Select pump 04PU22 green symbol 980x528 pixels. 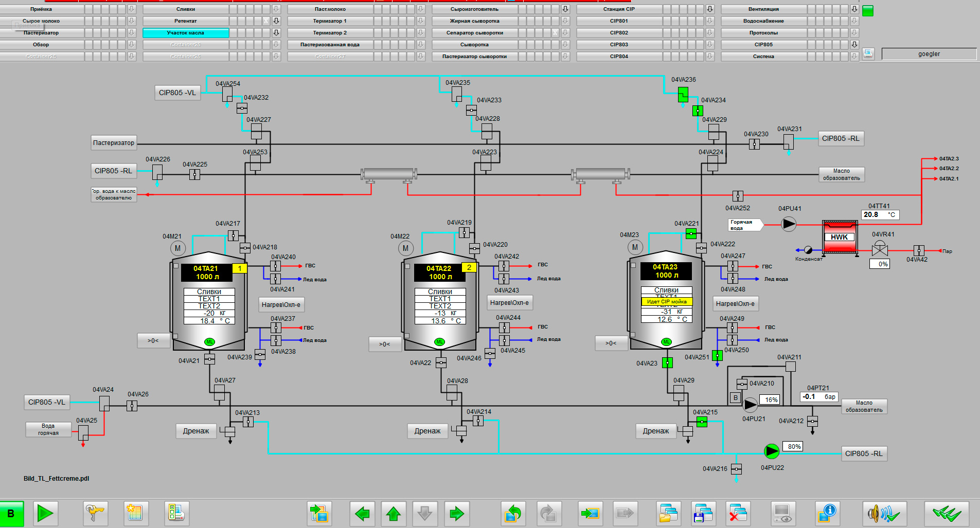point(772,451)
